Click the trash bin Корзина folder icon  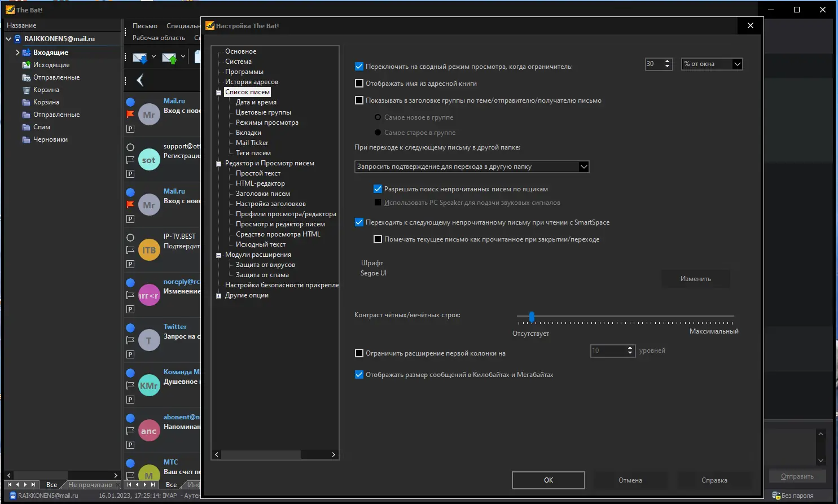tap(27, 90)
